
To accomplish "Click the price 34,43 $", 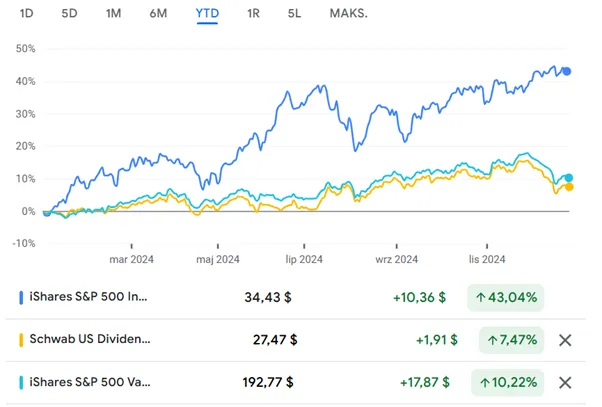I will click(x=268, y=298).
